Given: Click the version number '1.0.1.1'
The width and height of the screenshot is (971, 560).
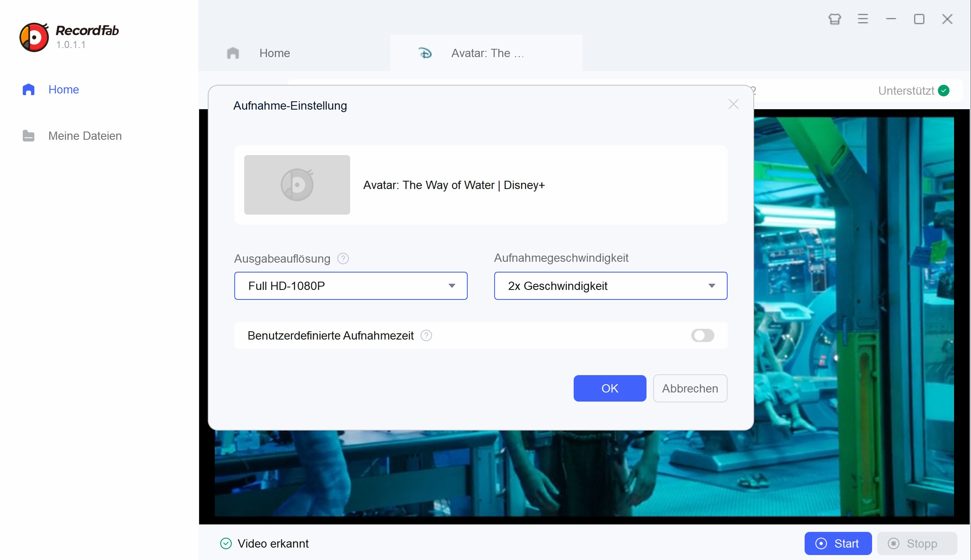Looking at the screenshot, I should point(71,45).
